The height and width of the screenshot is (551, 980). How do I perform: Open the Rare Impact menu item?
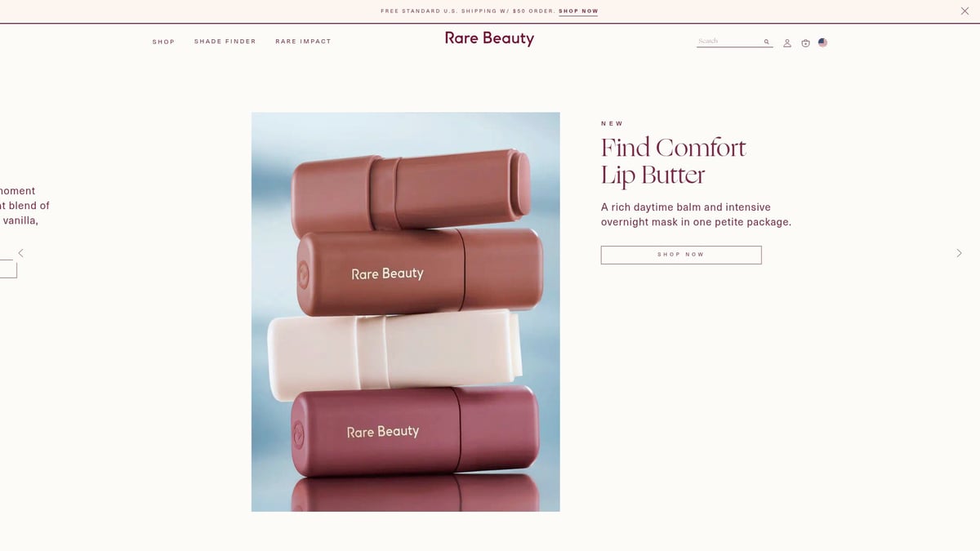pos(303,42)
